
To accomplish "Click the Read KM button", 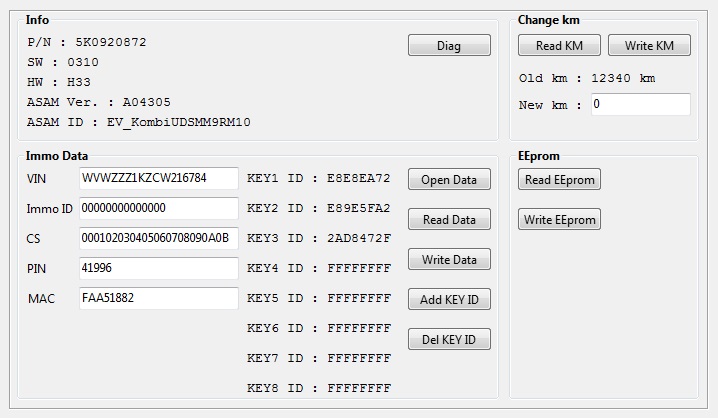I will point(559,46).
